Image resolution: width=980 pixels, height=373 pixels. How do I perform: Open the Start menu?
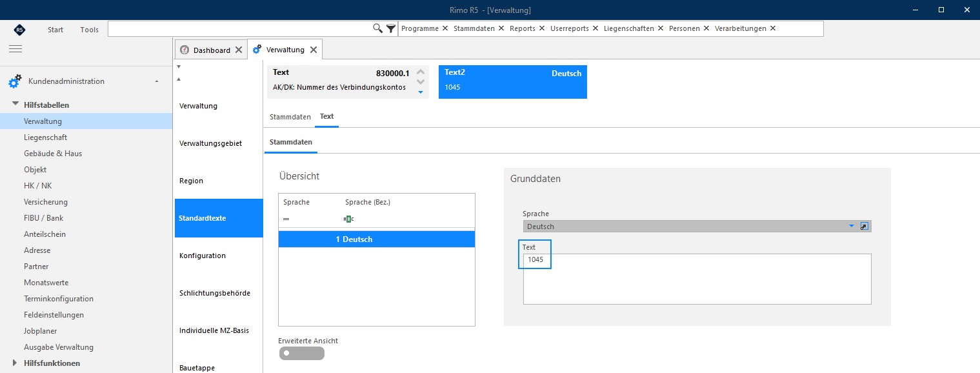coord(55,30)
